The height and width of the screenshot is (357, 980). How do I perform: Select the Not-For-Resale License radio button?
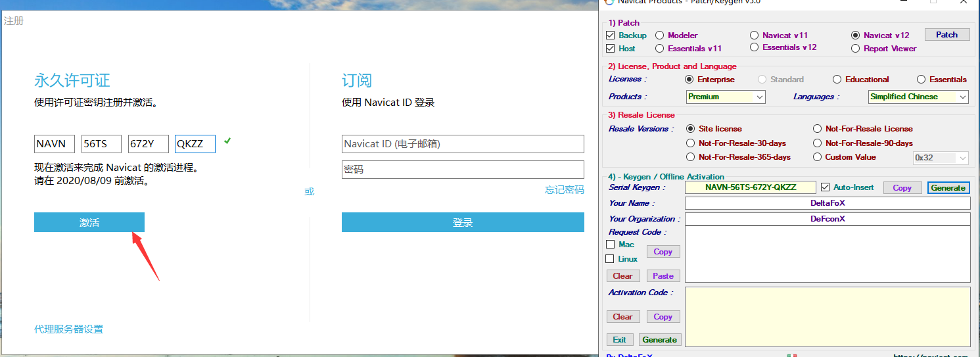pos(818,129)
